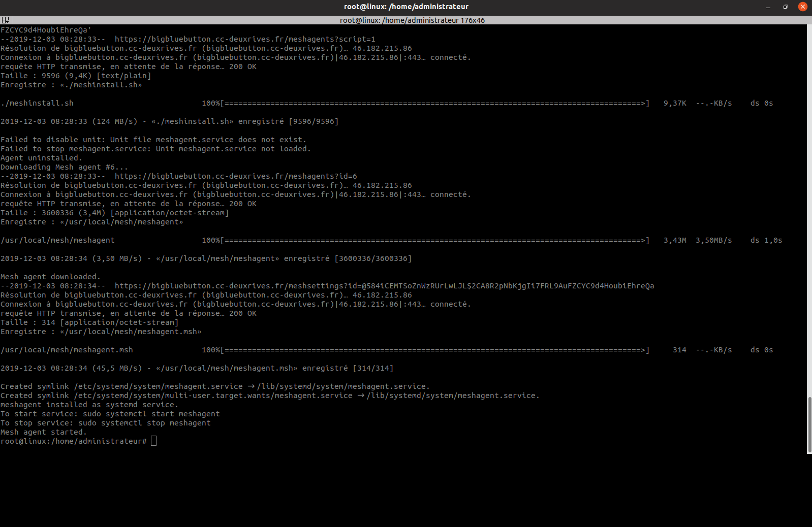Click 'Failed to disable unit' line
The width and height of the screenshot is (812, 527).
(153, 140)
